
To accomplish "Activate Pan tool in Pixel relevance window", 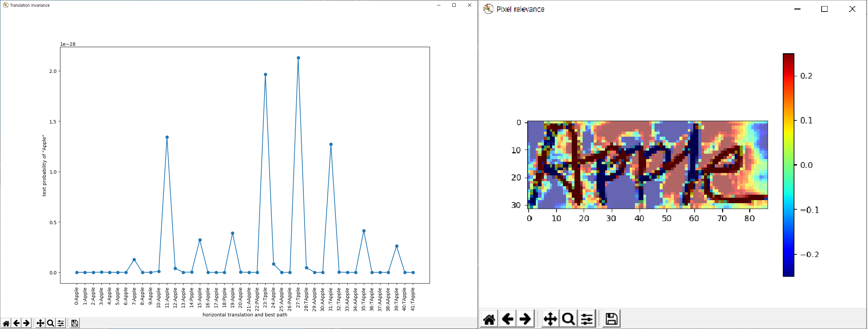I will click(550, 319).
